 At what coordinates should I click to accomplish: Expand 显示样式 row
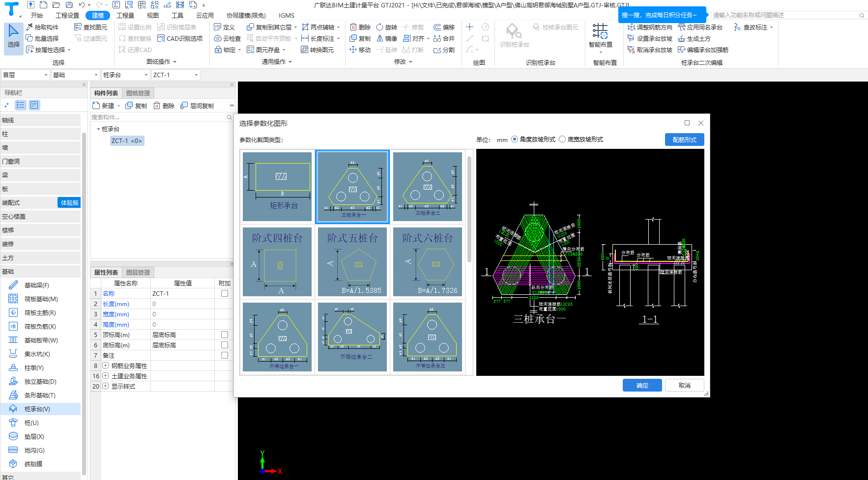click(105, 386)
